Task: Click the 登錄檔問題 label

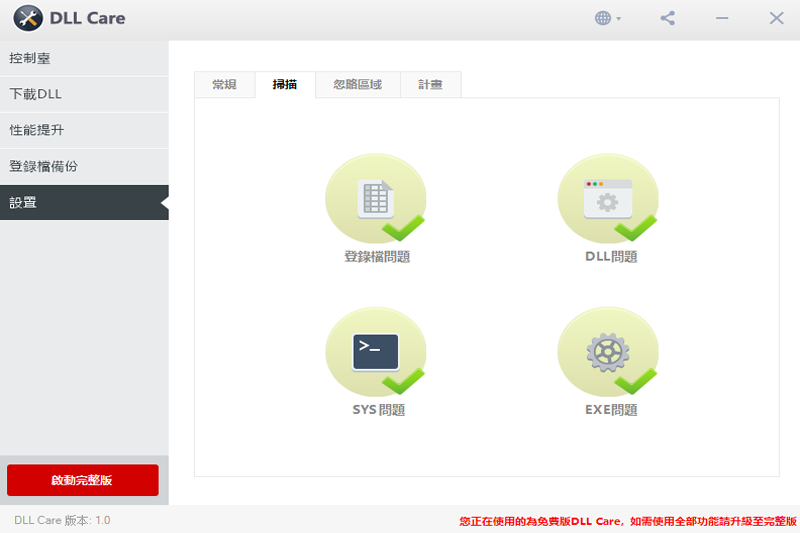Action: 377,257
